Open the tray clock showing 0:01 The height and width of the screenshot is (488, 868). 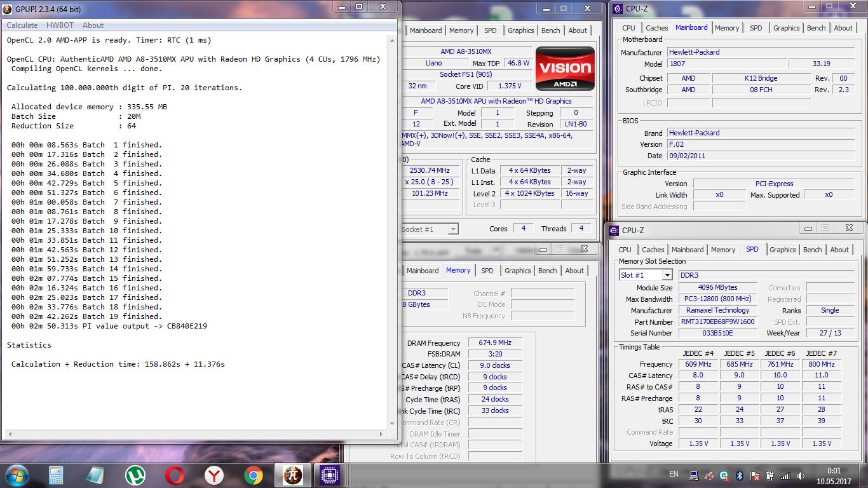(834, 475)
